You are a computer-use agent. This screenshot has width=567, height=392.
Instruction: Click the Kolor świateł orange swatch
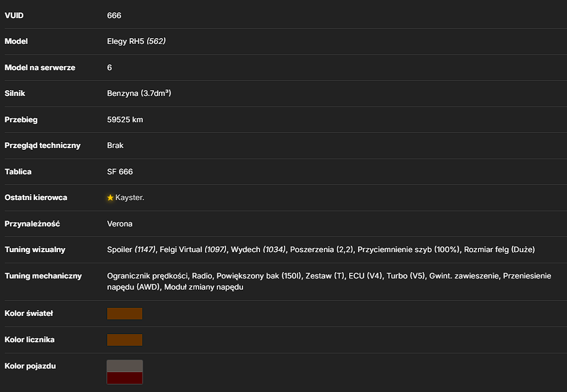coord(125,314)
